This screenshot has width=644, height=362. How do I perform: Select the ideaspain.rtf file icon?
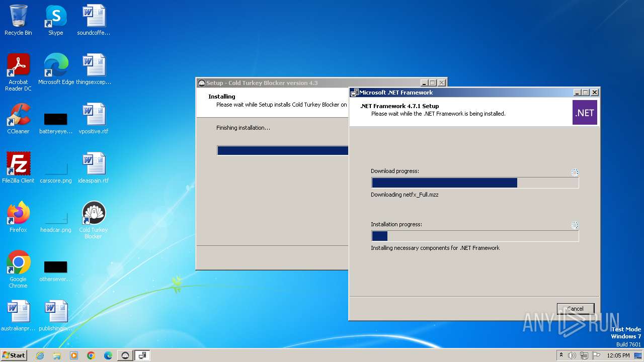[x=94, y=168]
